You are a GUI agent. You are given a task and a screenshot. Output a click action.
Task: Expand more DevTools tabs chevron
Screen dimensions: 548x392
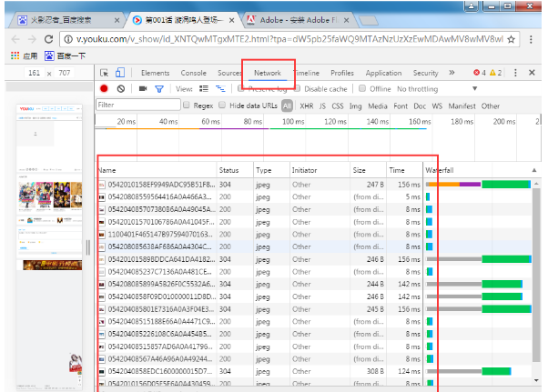pyautogui.click(x=453, y=73)
